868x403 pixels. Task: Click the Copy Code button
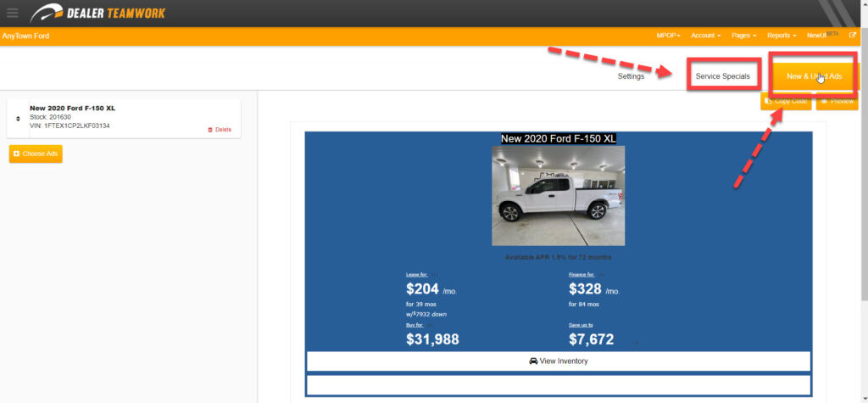(785, 101)
